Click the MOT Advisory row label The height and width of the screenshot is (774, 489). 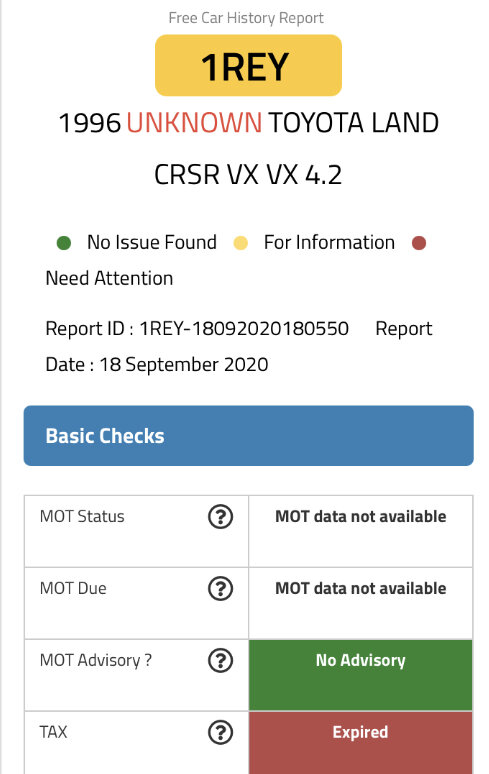96,660
